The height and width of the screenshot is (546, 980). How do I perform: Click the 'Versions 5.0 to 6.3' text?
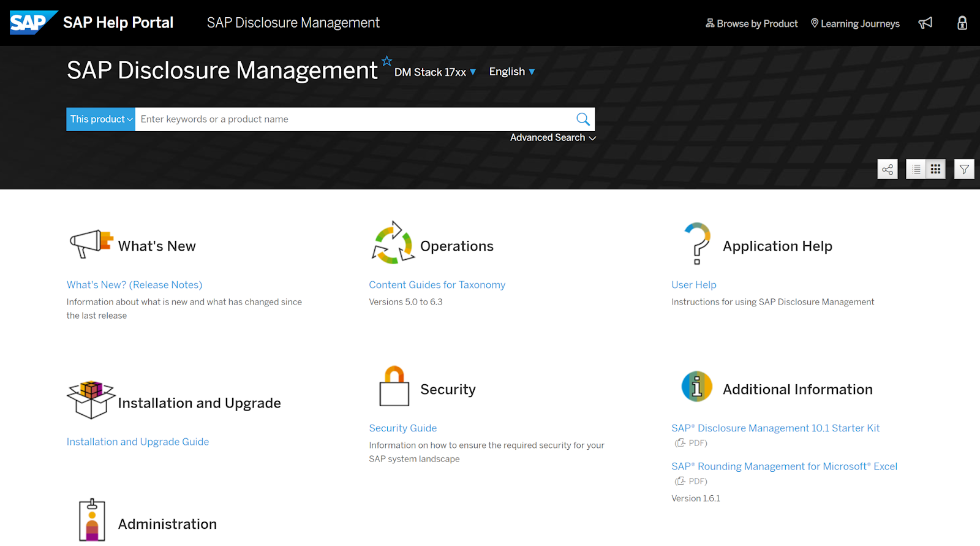click(405, 302)
